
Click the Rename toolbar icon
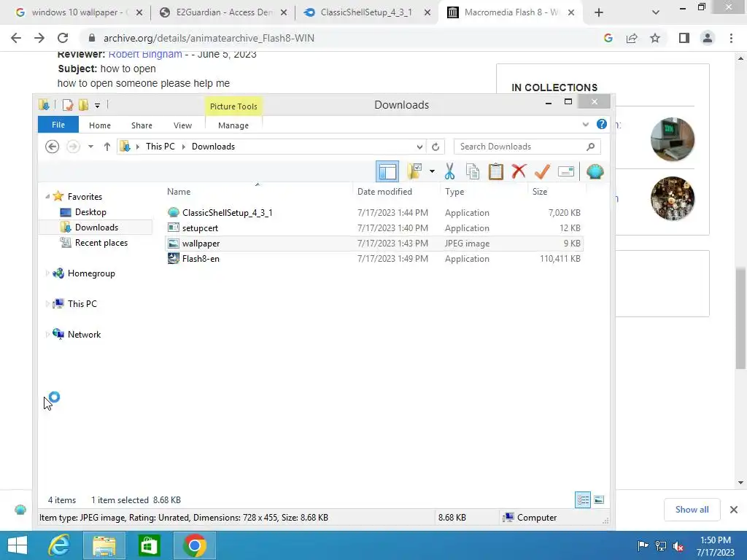566,171
